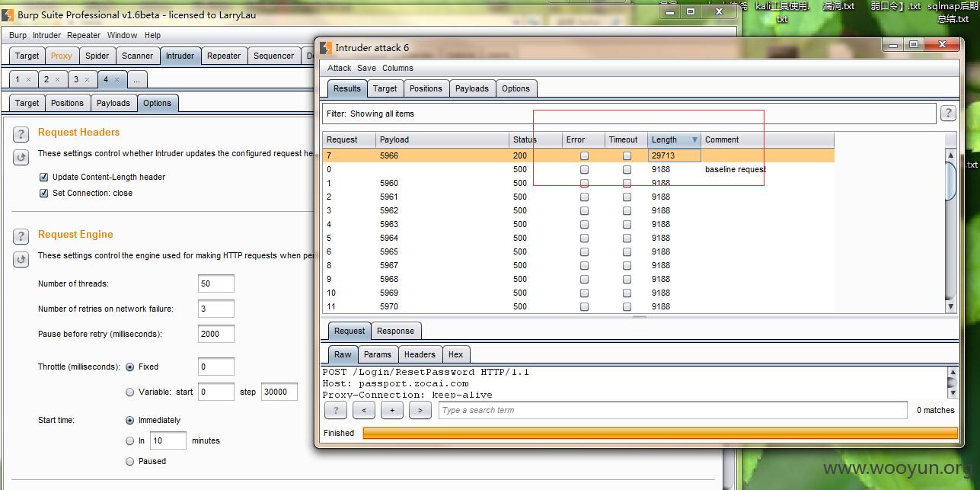The width and height of the screenshot is (980, 490).
Task: Switch to the Sequencer tab
Action: point(273,56)
